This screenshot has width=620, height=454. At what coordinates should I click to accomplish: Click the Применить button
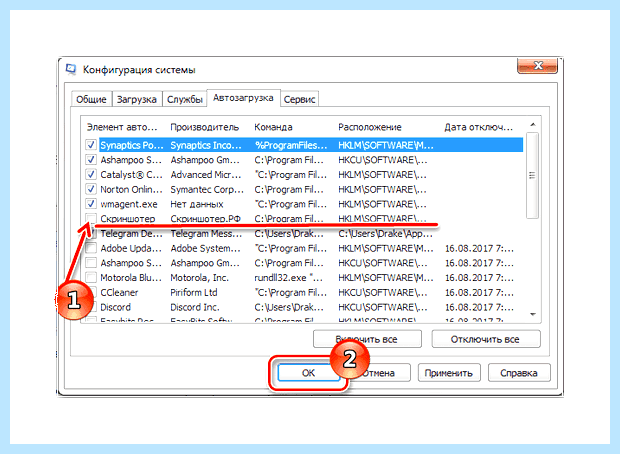[x=449, y=373]
